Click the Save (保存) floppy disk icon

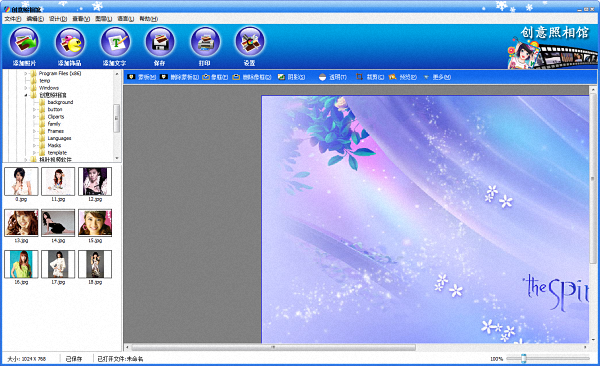(x=160, y=42)
